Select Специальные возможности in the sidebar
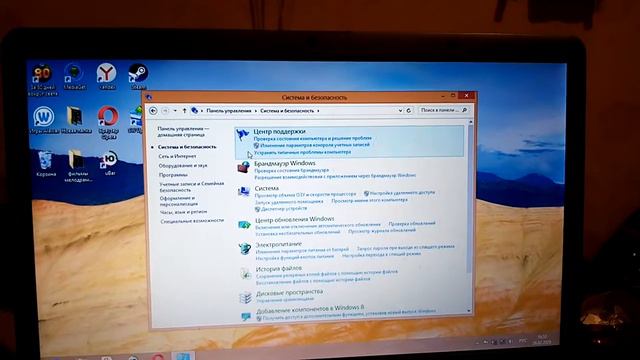The width and height of the screenshot is (640, 360). [192, 220]
